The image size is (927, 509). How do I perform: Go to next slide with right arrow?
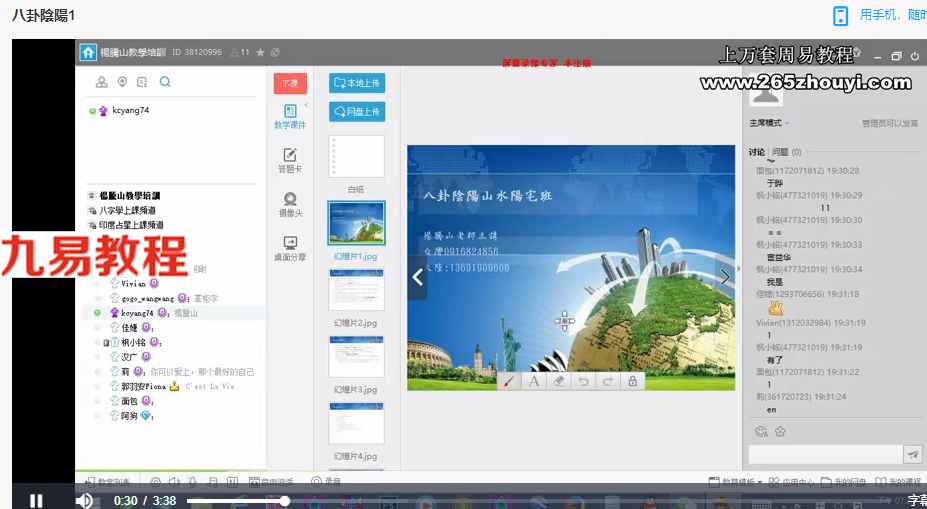pyautogui.click(x=725, y=277)
